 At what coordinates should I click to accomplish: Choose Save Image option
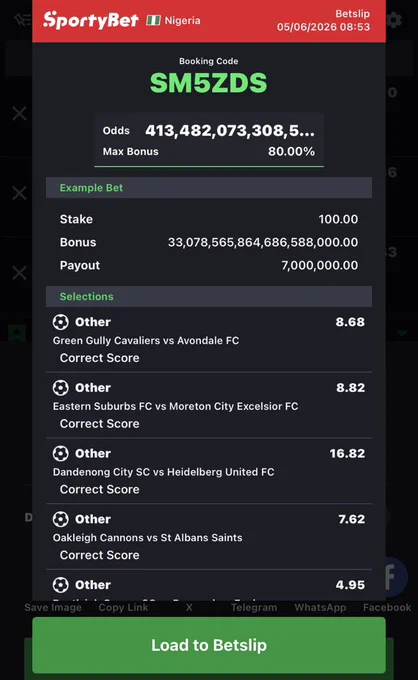53,607
